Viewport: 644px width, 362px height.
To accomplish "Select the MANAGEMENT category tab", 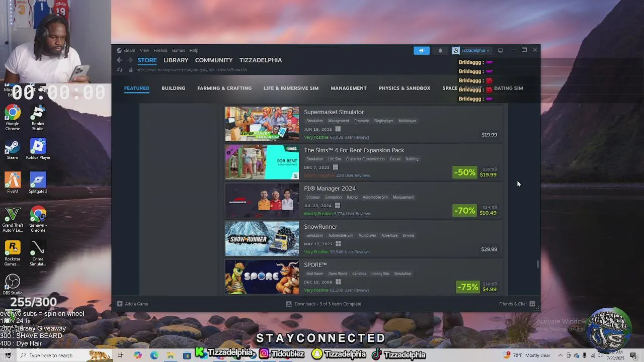I will 349,88.
